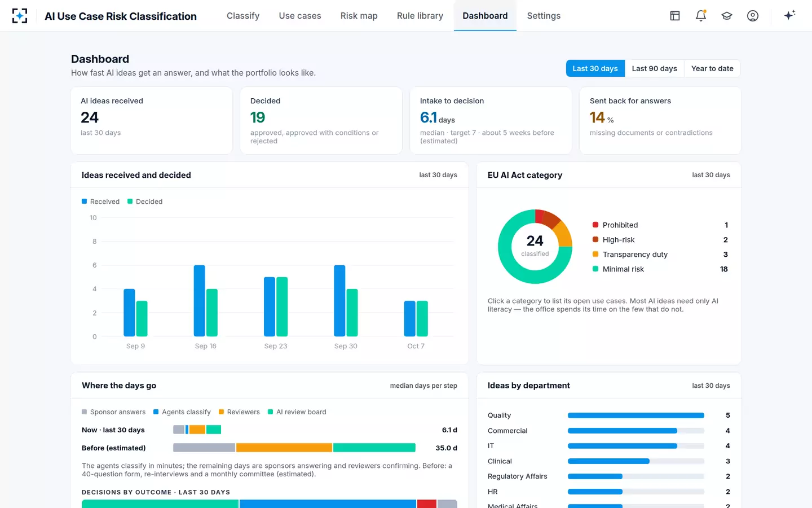The image size is (812, 508).
Task: Click the Prohibited category row
Action: [660, 225]
